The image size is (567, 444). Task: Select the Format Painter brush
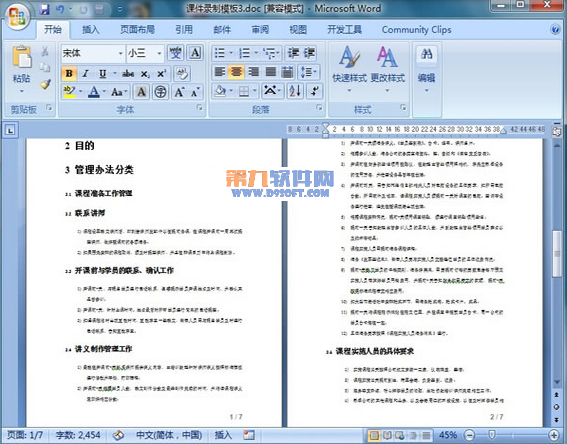(x=45, y=84)
